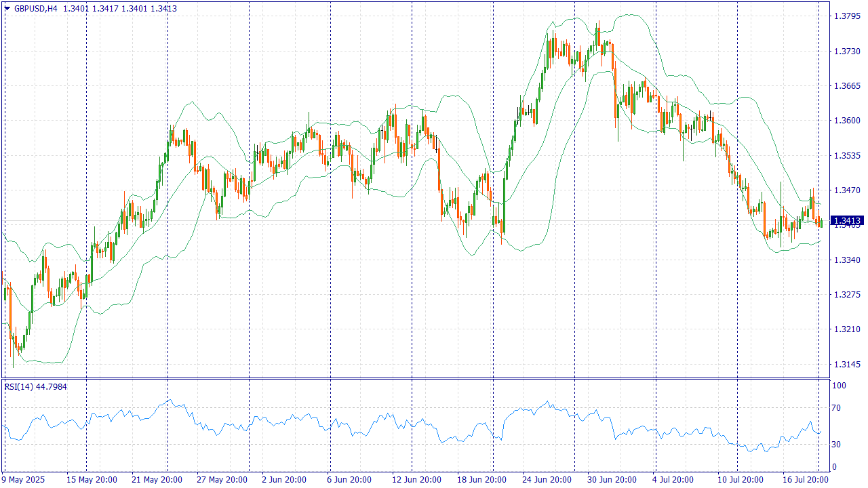Click the 21 May 20:00 time label
The width and height of the screenshot is (868, 488).
click(157, 480)
